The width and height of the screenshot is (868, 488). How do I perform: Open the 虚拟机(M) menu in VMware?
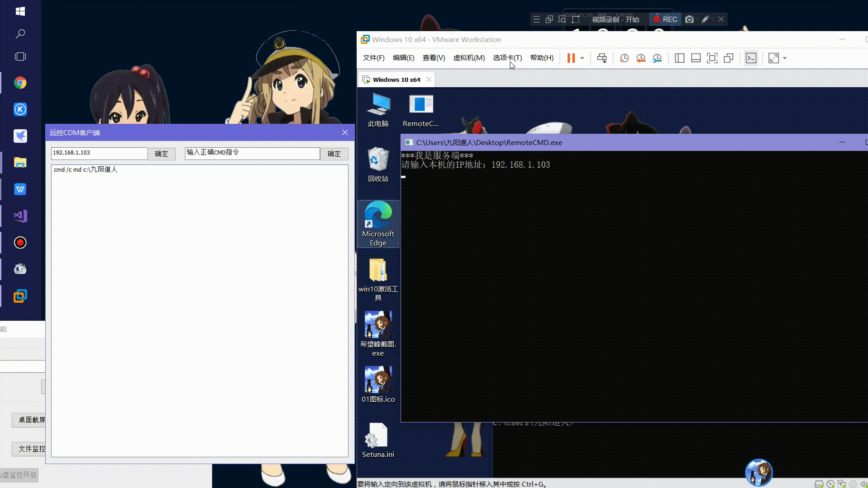point(469,58)
